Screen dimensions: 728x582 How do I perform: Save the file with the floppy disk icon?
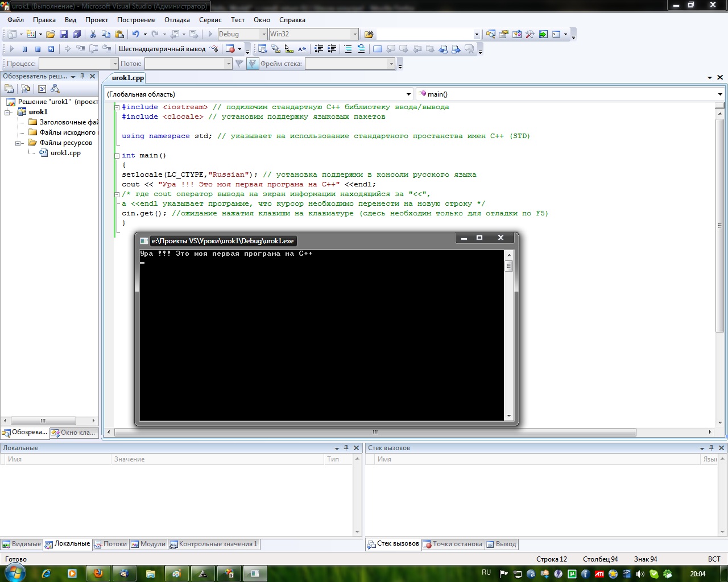click(64, 34)
